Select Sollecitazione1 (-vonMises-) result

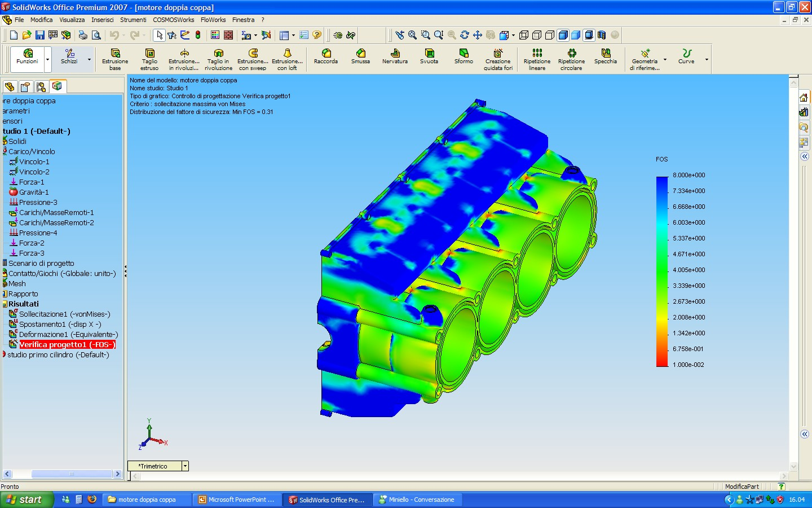64,314
